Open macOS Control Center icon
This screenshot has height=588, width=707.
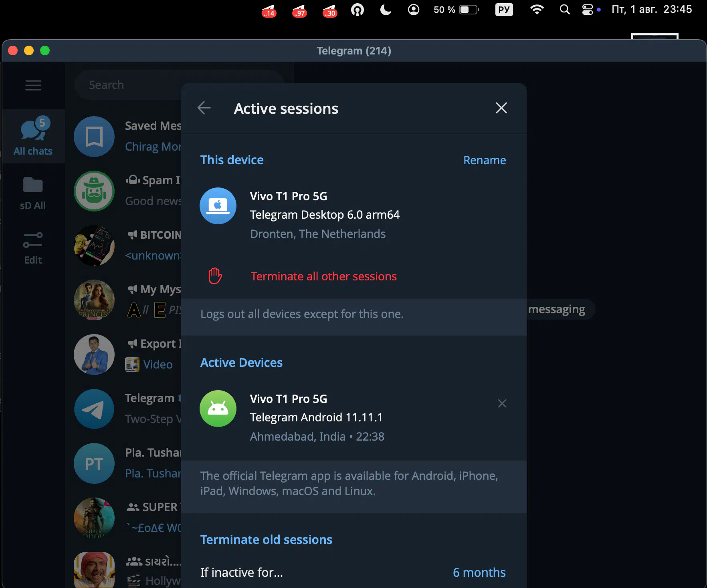pyautogui.click(x=588, y=10)
